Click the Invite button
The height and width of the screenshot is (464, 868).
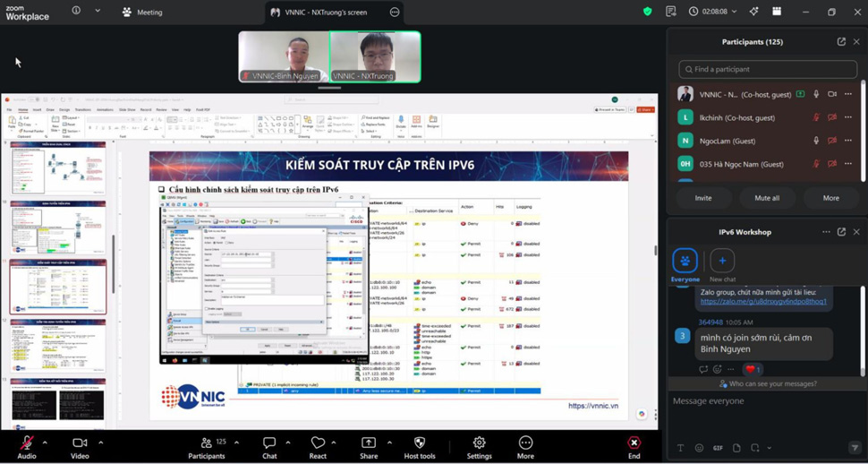[x=703, y=198]
